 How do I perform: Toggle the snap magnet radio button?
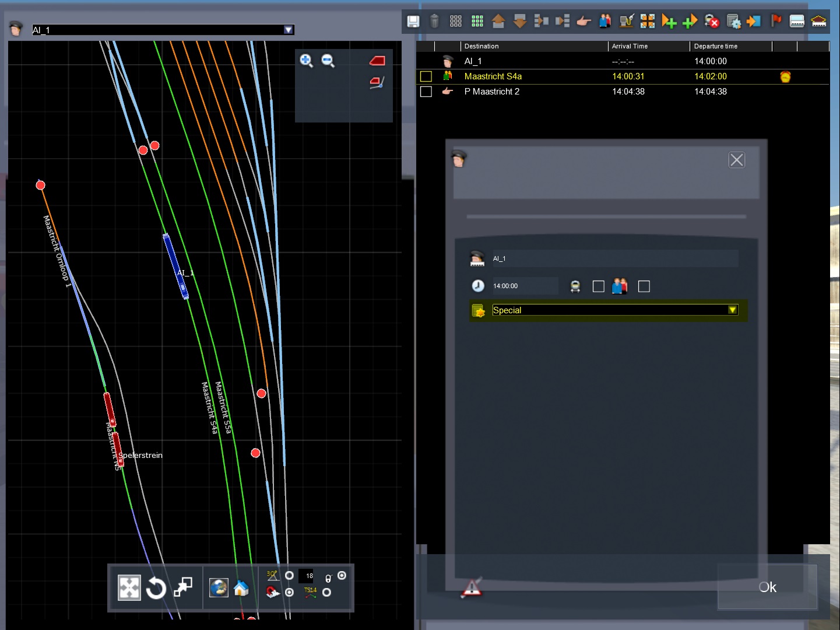coord(289,593)
